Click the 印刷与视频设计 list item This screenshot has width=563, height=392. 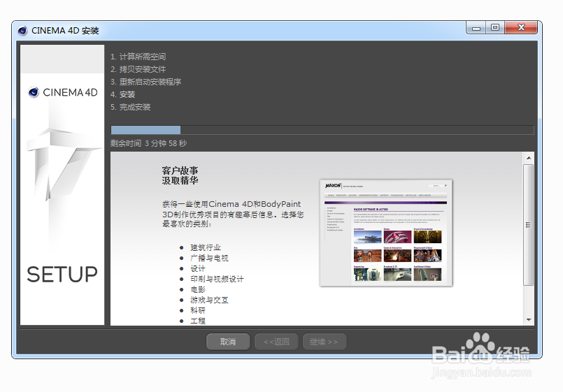(217, 279)
